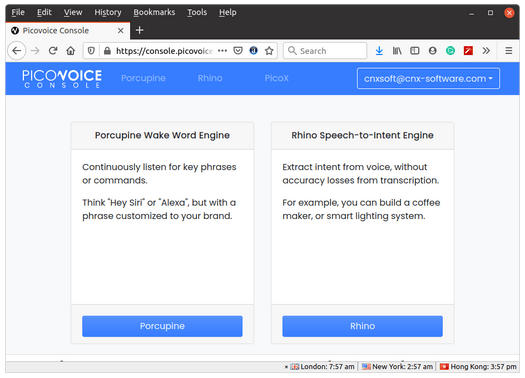525x378 pixels.
Task: Open the Bookmarks menu
Action: tap(154, 12)
